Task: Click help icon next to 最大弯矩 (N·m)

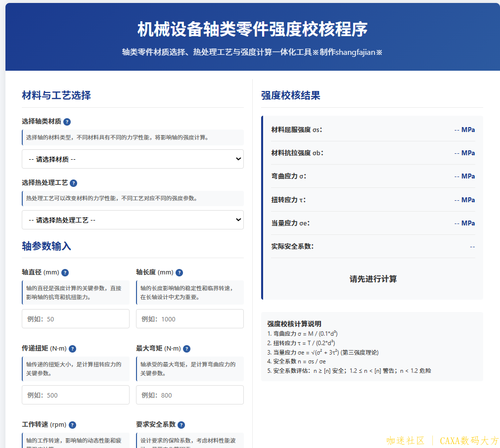Action: click(186, 349)
